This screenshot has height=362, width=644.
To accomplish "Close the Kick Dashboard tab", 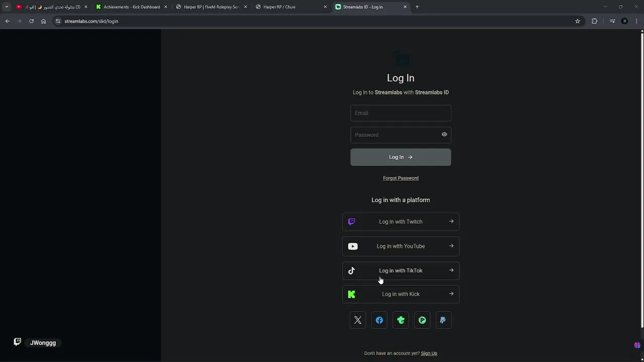I will point(166,7).
